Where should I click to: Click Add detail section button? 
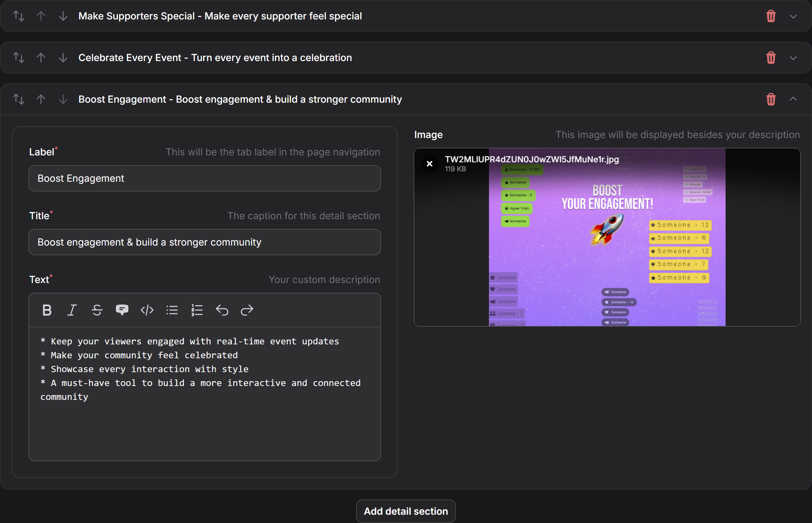[406, 511]
